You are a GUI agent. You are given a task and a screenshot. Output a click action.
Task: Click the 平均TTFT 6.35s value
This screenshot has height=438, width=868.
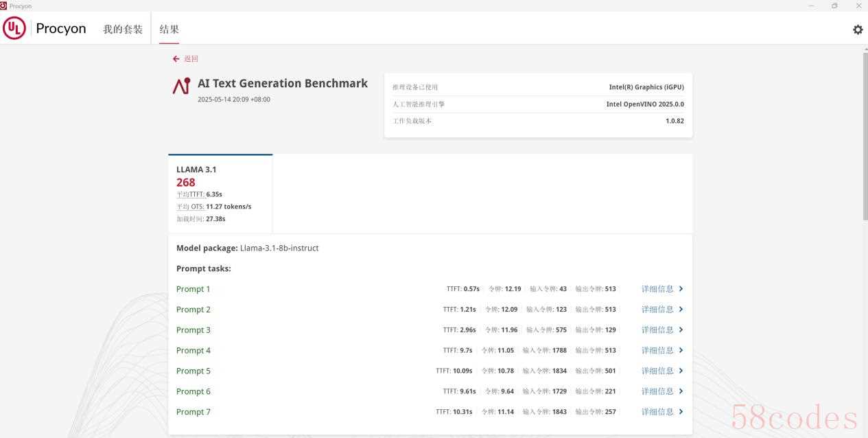(214, 194)
